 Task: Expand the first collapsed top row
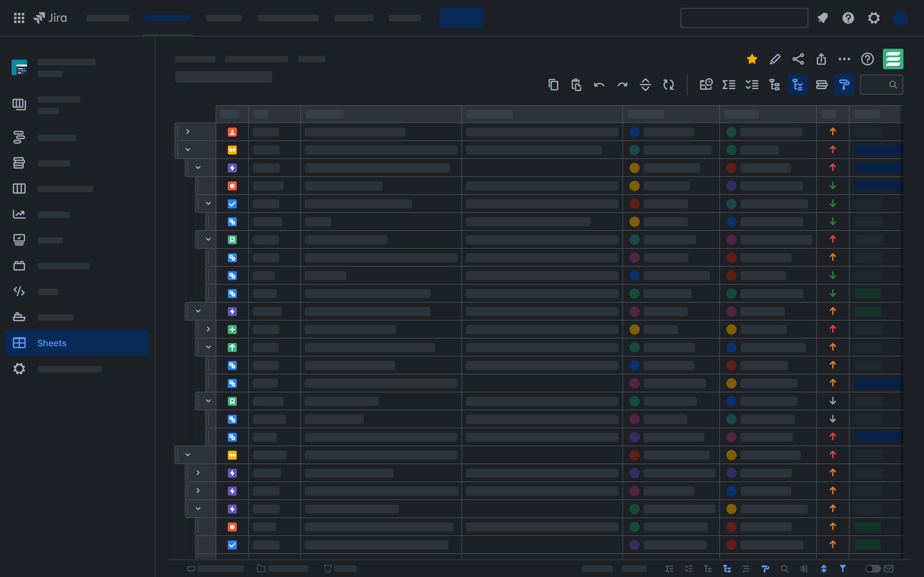187,132
